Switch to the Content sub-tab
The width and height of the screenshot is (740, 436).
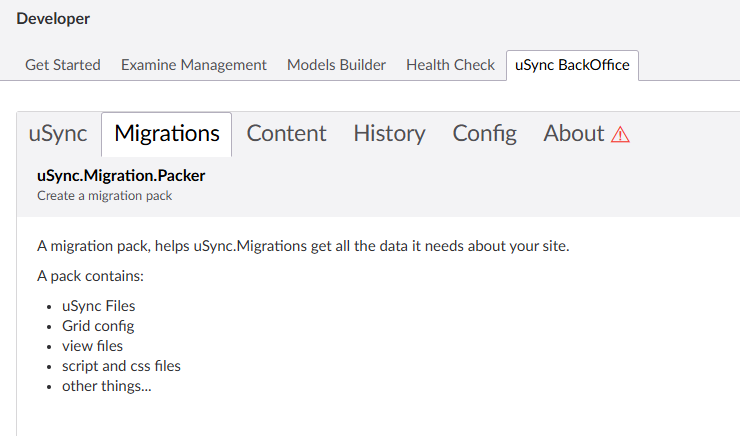pyautogui.click(x=286, y=134)
